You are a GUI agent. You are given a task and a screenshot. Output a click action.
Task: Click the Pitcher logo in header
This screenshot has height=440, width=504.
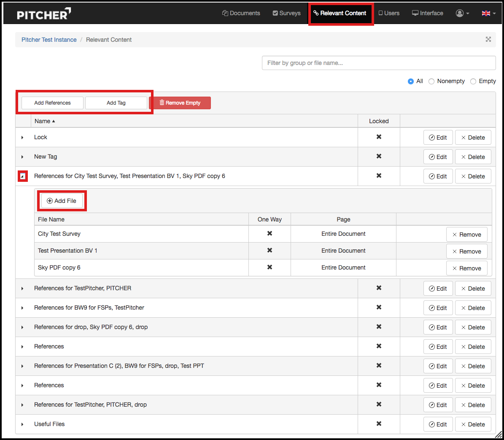point(43,14)
